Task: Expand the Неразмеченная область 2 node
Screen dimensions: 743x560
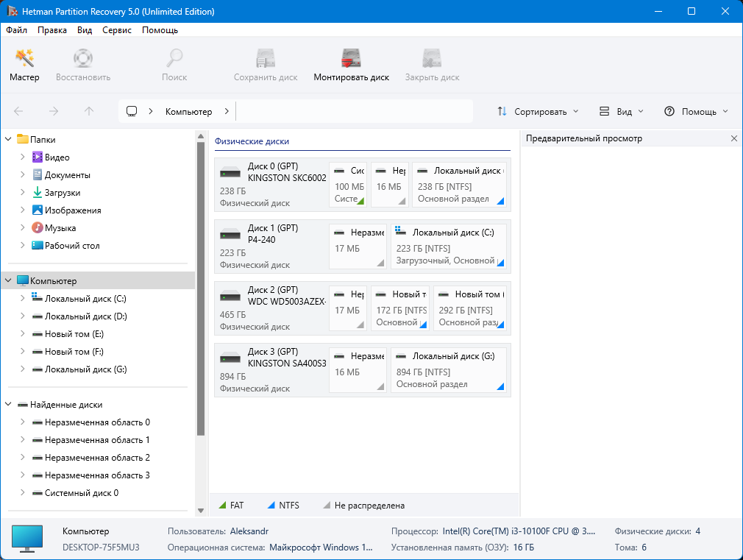Action: click(x=23, y=458)
